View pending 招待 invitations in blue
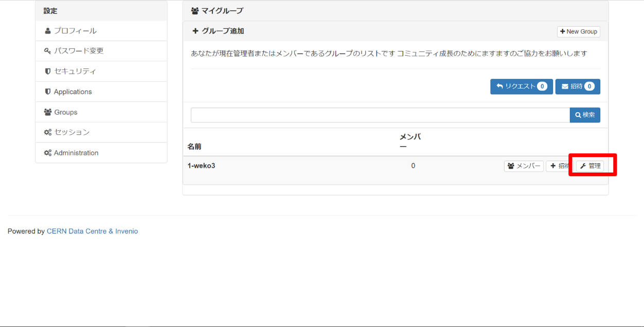The height and width of the screenshot is (327, 644). (x=577, y=87)
